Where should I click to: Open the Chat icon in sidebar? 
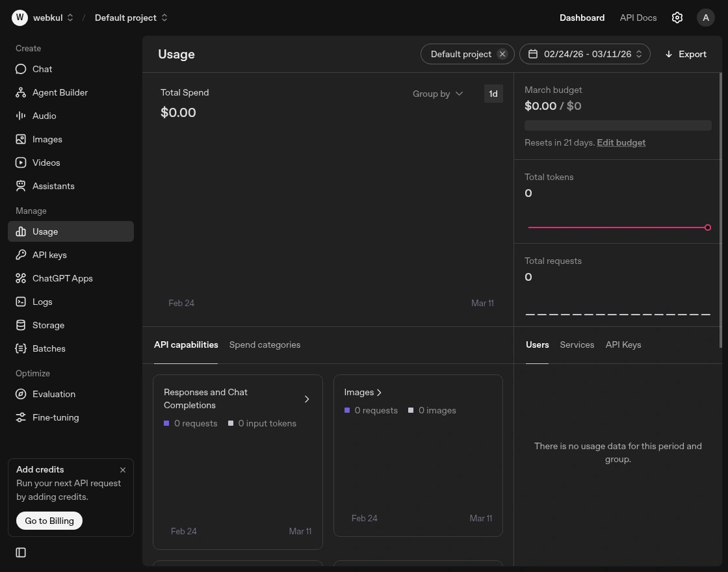tap(21, 69)
